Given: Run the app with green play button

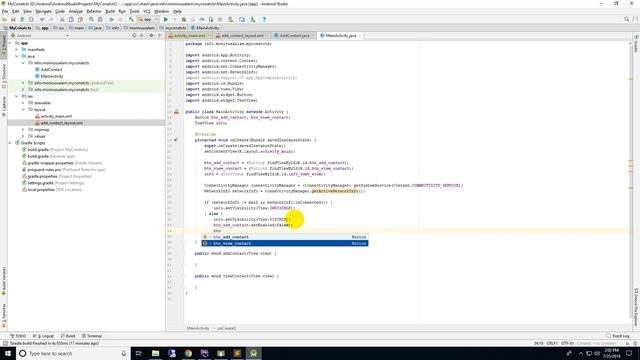Looking at the screenshot, I should [166, 19].
